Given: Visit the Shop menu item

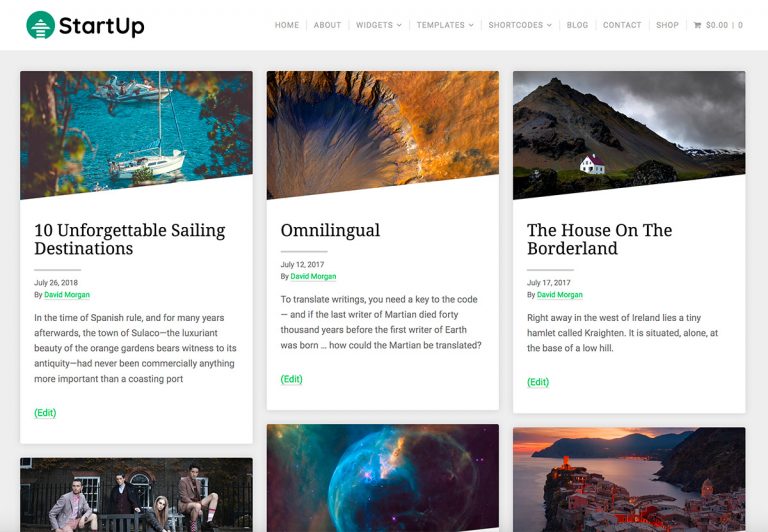Looking at the screenshot, I should (667, 25).
